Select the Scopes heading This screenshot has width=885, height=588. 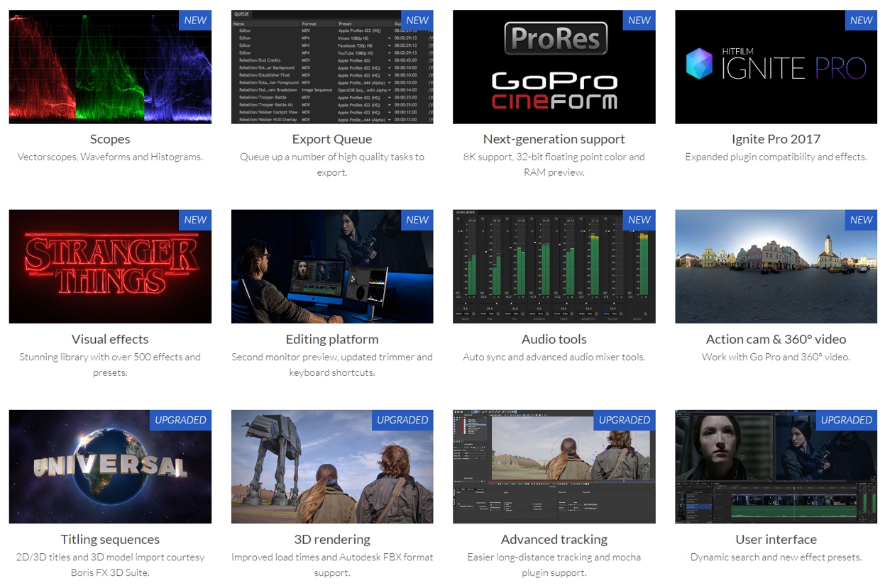pos(110,139)
